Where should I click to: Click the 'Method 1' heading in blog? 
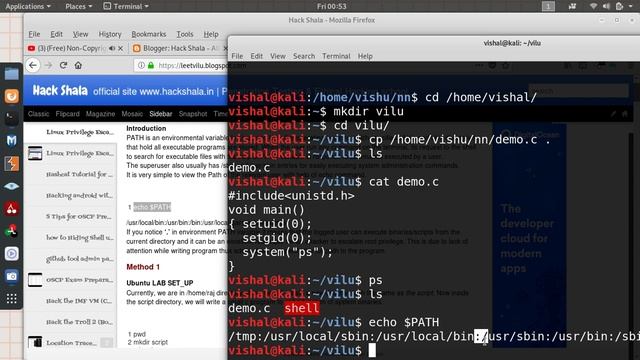pyautogui.click(x=143, y=267)
